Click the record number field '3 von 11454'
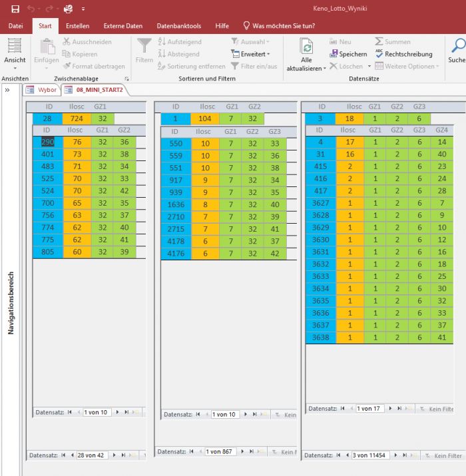466x476 pixels. [x=370, y=455]
